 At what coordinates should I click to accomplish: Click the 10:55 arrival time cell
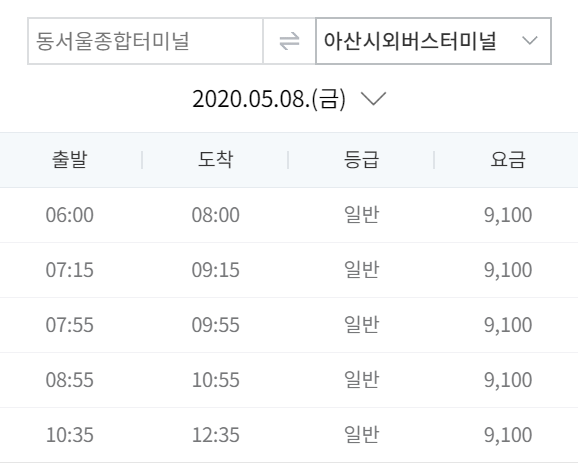[x=216, y=380]
